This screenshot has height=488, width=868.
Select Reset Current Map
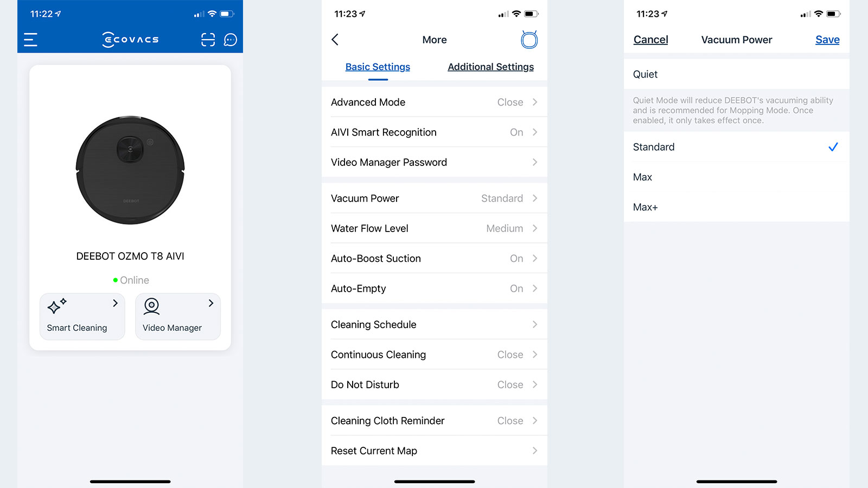435,451
